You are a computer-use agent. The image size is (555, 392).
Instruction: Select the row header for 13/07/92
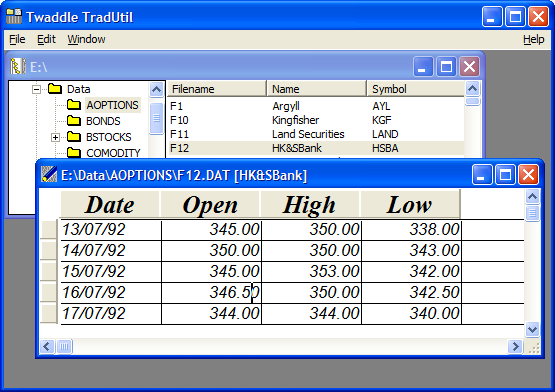49,229
